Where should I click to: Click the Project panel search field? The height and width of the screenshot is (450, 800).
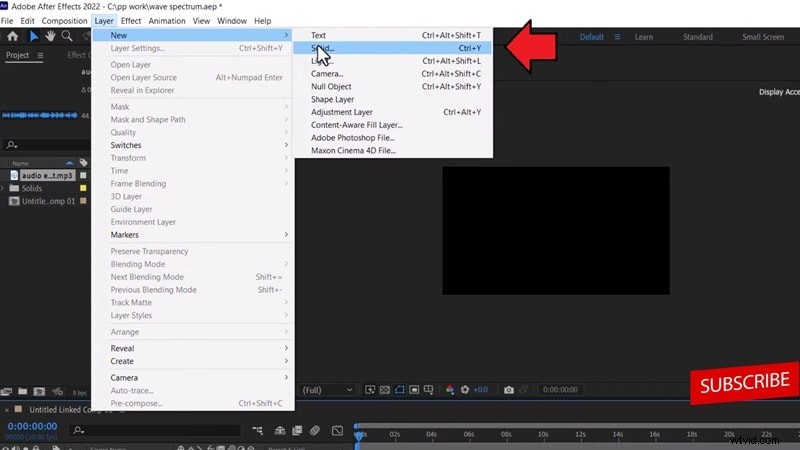pyautogui.click(x=47, y=145)
